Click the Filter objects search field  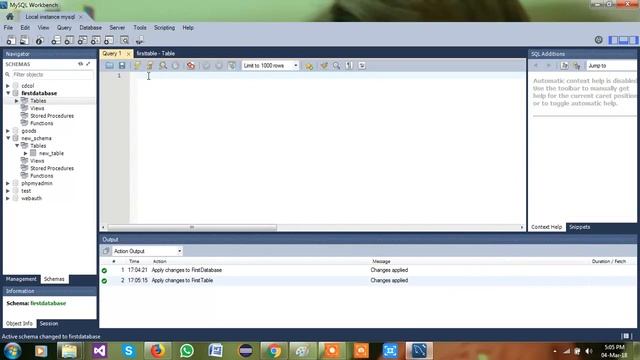53,75
